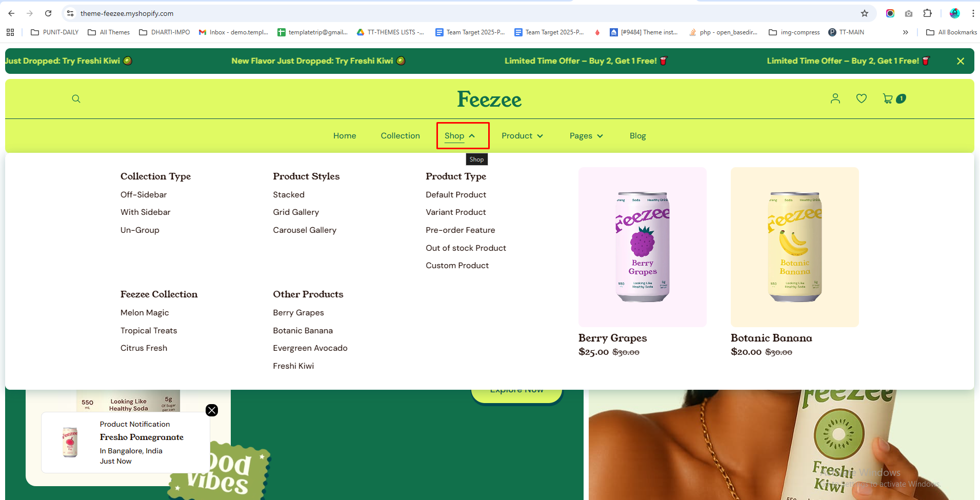
Task: Open the wishlist heart icon
Action: tap(862, 98)
